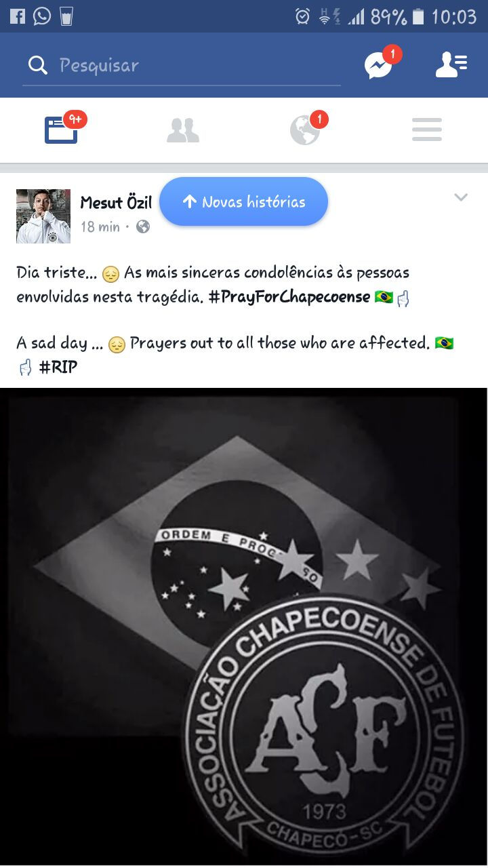Click #PrayForChapecoense hashtag

point(289,297)
